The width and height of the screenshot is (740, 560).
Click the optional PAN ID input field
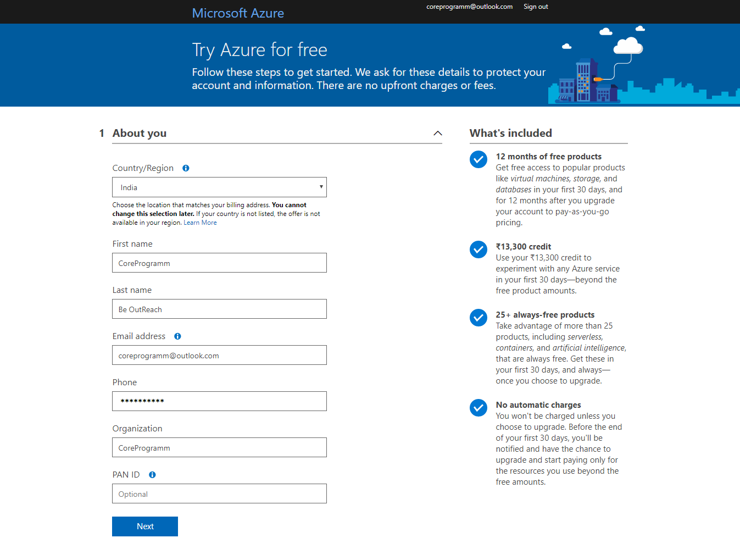(219, 494)
